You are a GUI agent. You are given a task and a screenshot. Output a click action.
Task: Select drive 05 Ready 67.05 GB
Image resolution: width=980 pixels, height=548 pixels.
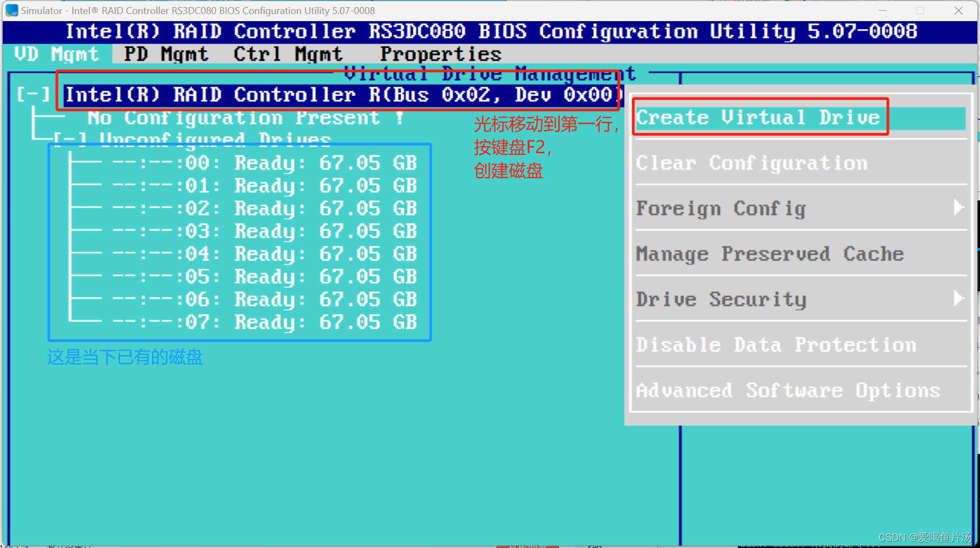tap(264, 277)
